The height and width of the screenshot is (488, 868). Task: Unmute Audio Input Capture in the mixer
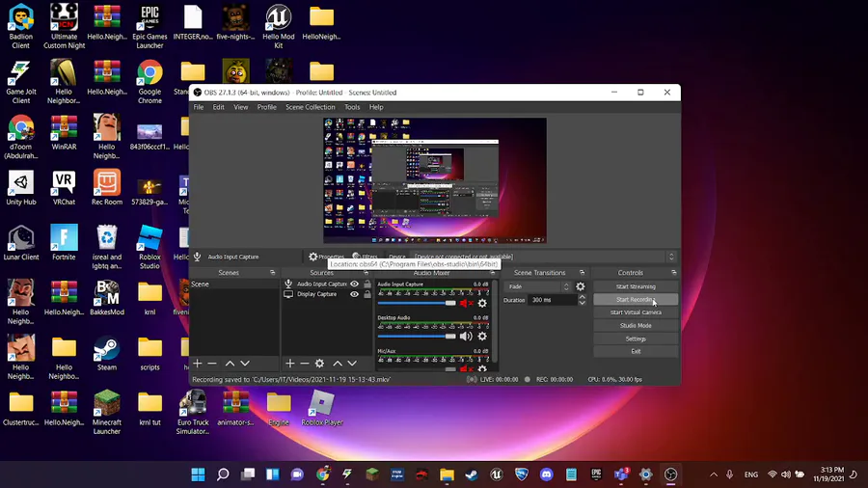click(466, 303)
